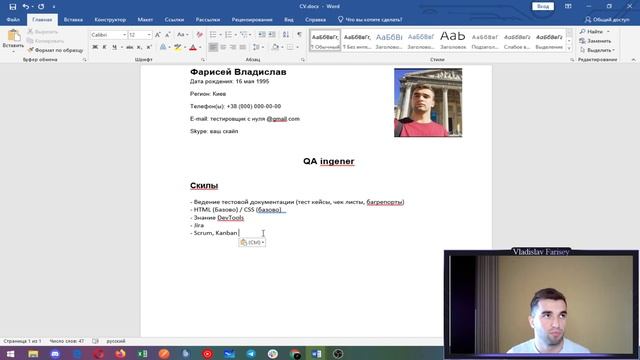Switch to the Ссылки tab
Image resolution: width=640 pixels, height=360 pixels.
coord(174,20)
